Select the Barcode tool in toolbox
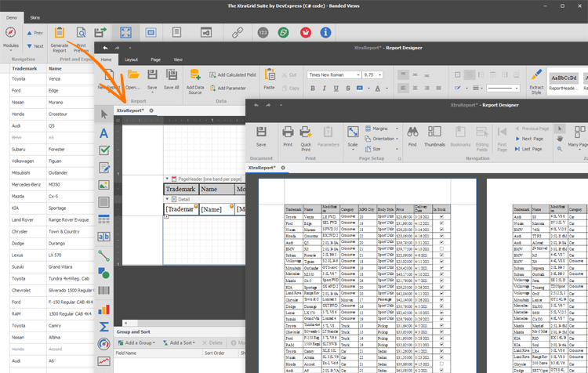588x373 pixels. click(103, 290)
